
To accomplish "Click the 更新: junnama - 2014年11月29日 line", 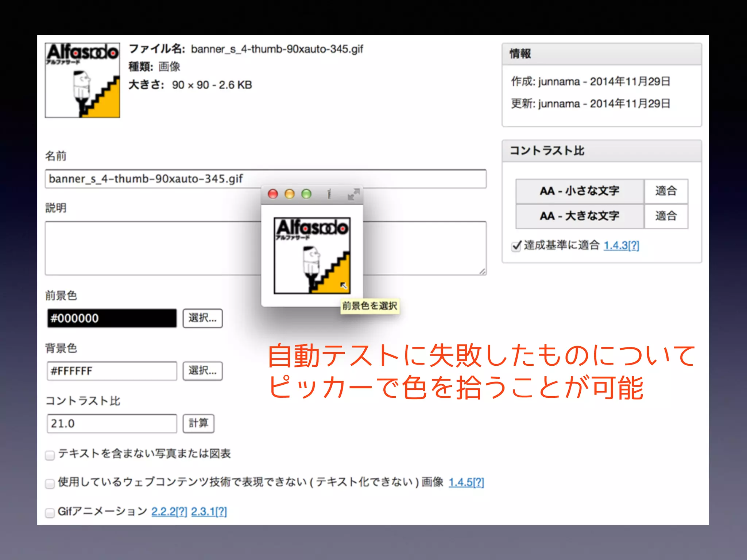I will pyautogui.click(x=591, y=104).
